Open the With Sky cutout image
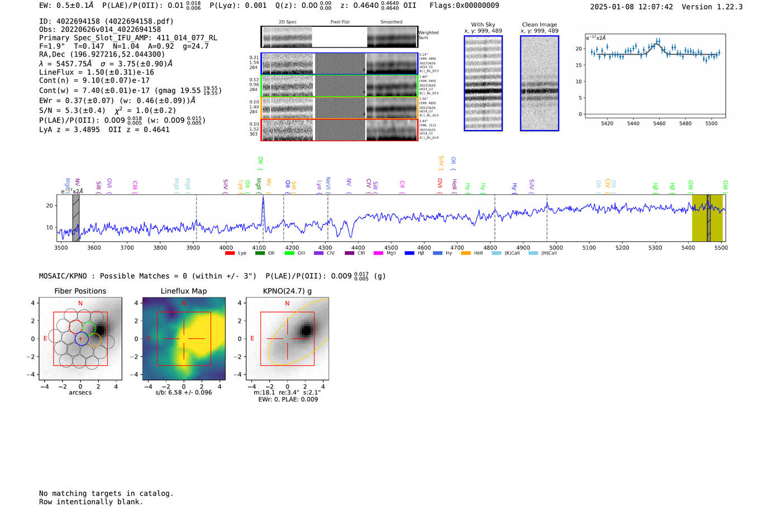The image size is (782, 532). tap(483, 83)
